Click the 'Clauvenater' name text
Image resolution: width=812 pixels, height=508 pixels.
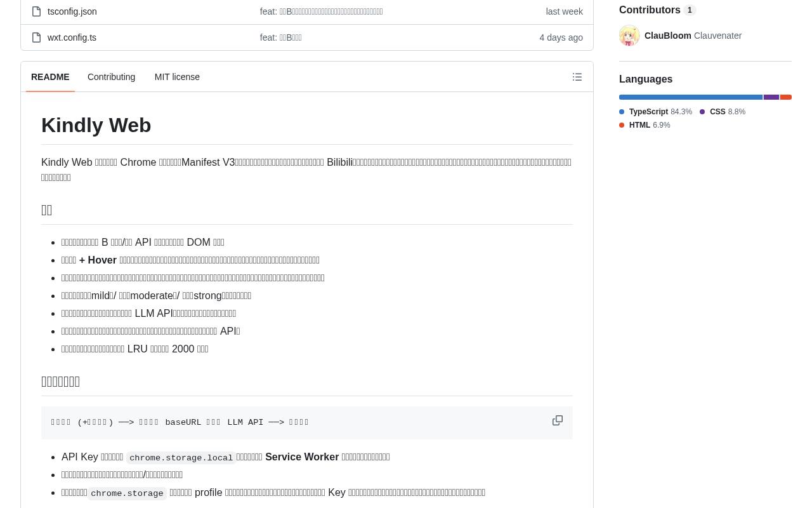(717, 36)
